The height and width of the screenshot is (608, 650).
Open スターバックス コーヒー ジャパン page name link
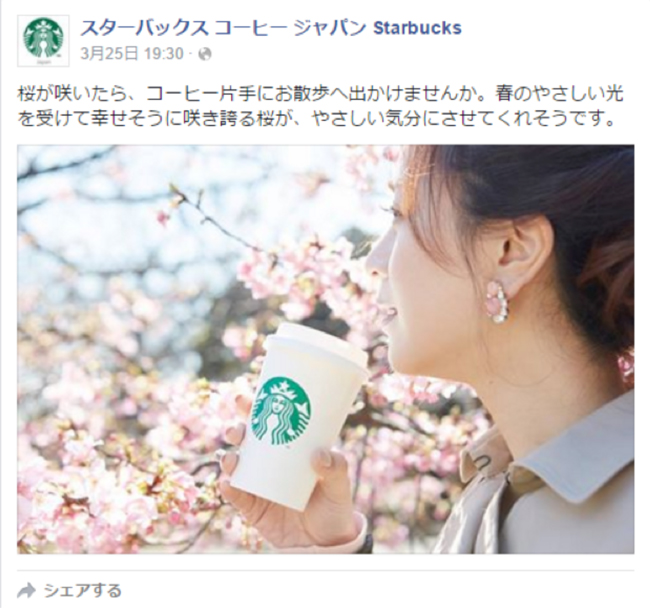coord(223,28)
